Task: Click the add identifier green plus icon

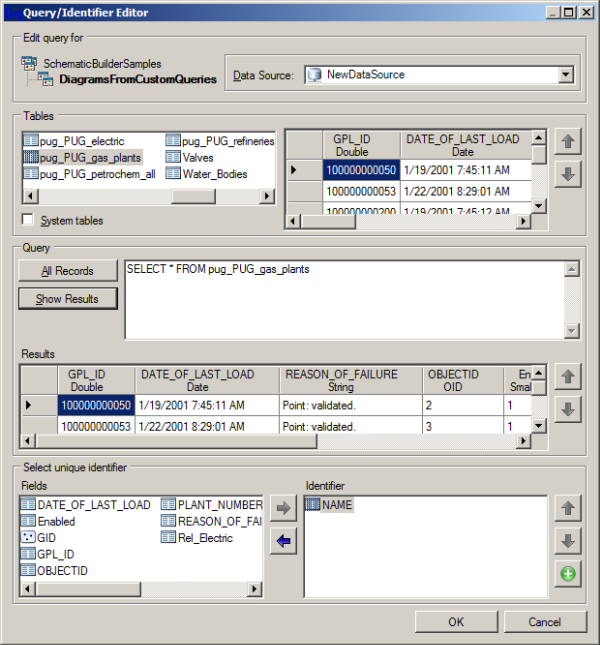Action: coord(567,575)
